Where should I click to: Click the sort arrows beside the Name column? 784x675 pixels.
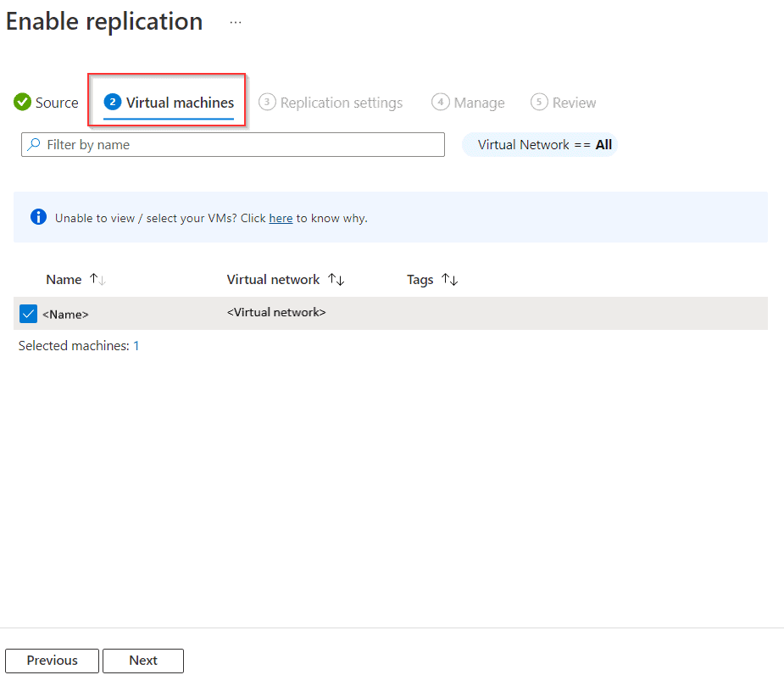[x=96, y=279]
